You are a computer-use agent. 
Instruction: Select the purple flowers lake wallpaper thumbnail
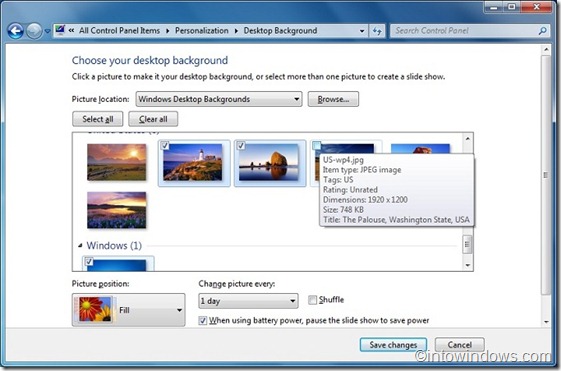117,210
